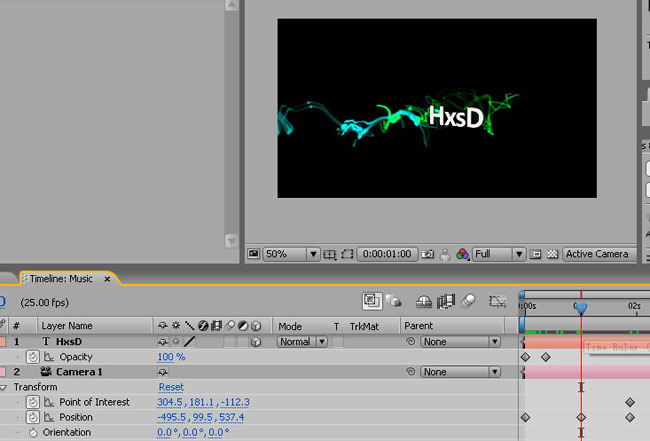Select the Timeline: Music tab
Image resolution: width=650 pixels, height=441 pixels.
point(60,277)
